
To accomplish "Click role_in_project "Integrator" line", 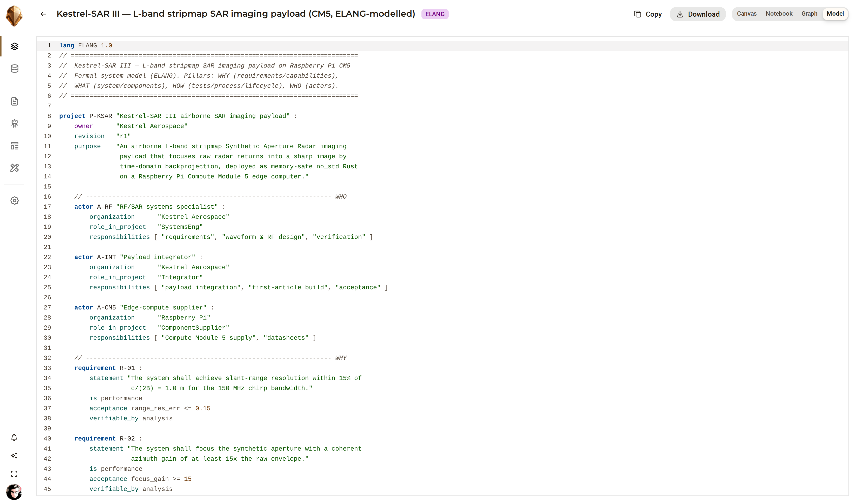I will pyautogui.click(x=146, y=277).
